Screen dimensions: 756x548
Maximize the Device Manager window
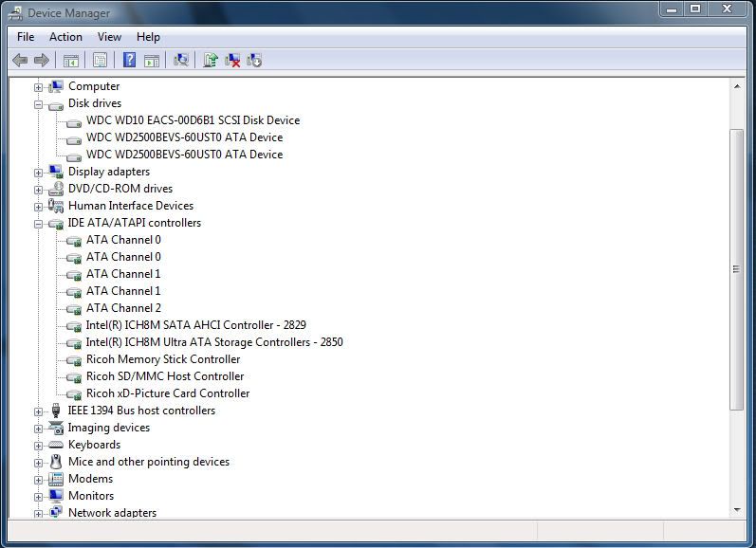[x=694, y=9]
